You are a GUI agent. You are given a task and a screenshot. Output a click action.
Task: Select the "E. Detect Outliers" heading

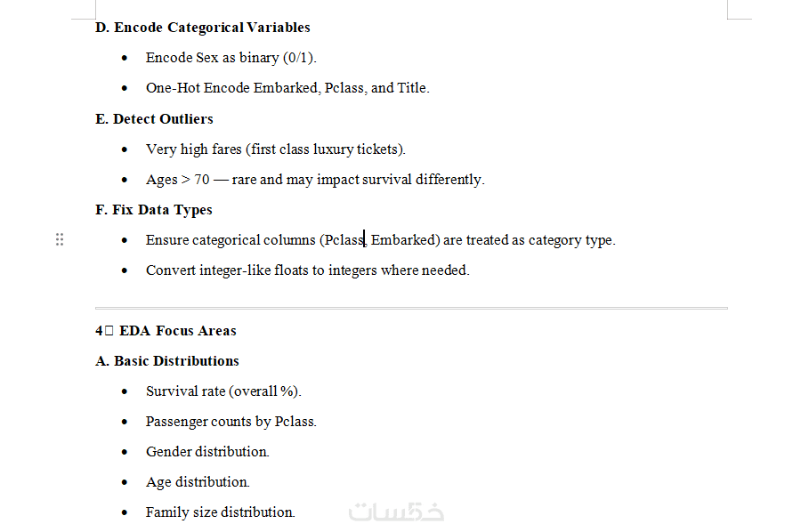pyautogui.click(x=154, y=119)
